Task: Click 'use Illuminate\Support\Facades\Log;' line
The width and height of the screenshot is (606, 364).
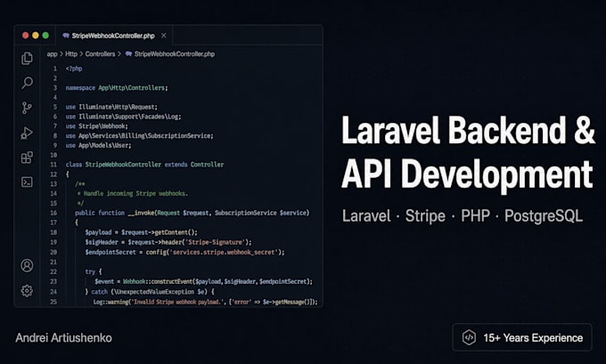Action: (x=123, y=117)
